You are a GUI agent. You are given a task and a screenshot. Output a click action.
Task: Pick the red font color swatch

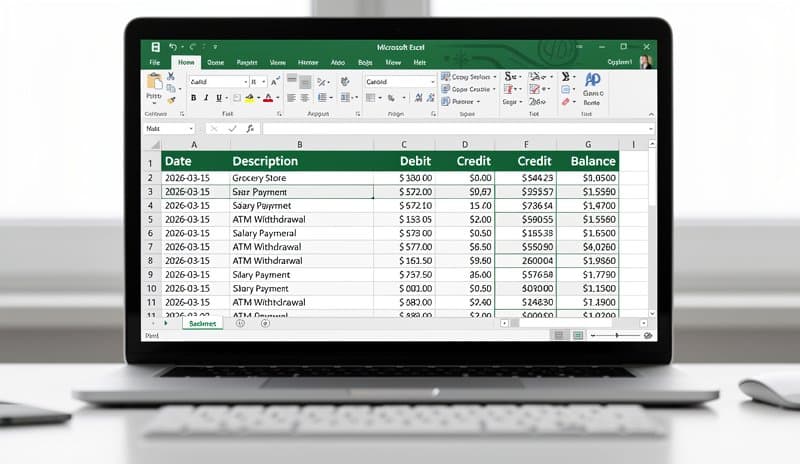point(268,98)
